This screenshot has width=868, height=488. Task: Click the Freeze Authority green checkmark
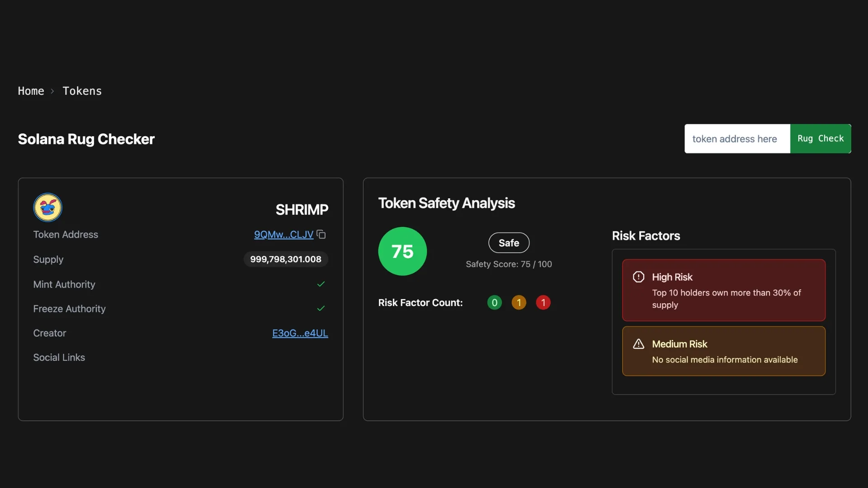(321, 309)
